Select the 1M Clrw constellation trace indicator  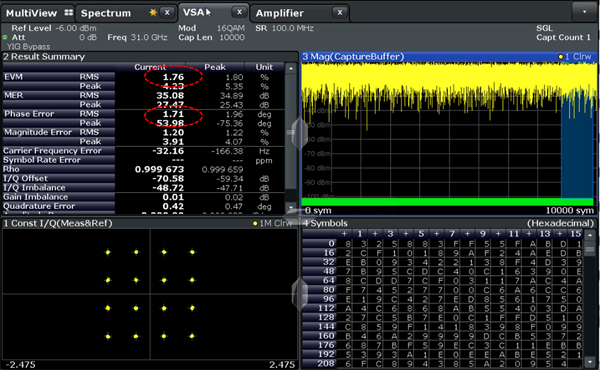pyautogui.click(x=272, y=223)
